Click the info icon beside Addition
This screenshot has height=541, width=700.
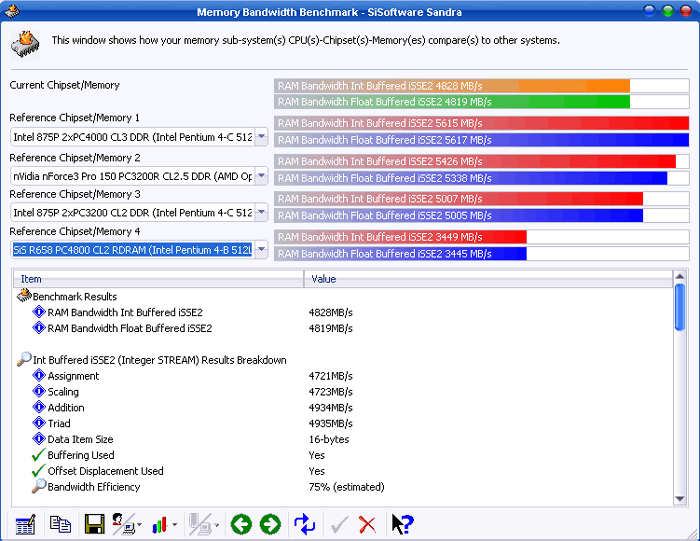click(39, 407)
